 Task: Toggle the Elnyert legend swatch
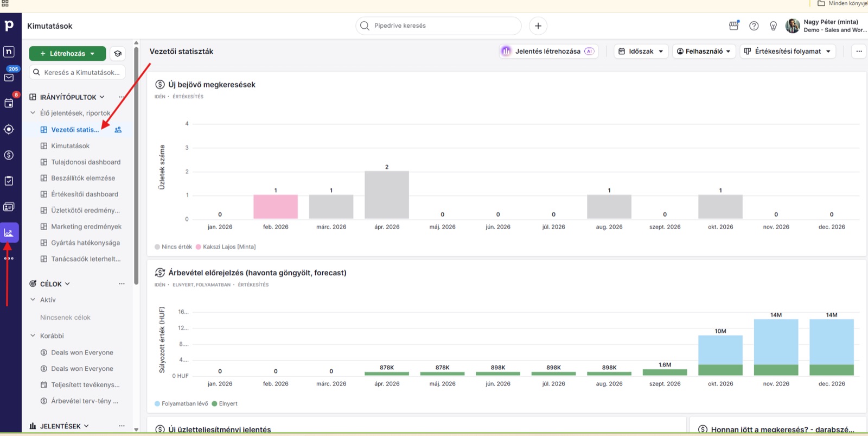tap(214, 404)
